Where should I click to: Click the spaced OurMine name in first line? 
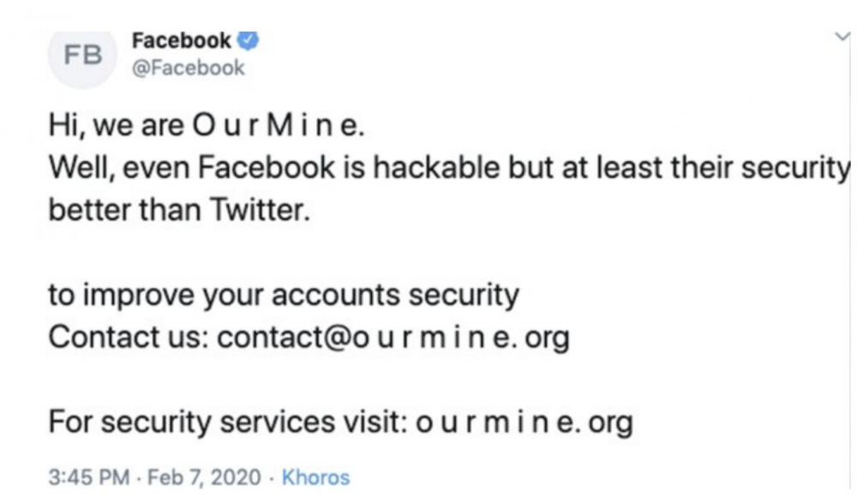coord(279,126)
